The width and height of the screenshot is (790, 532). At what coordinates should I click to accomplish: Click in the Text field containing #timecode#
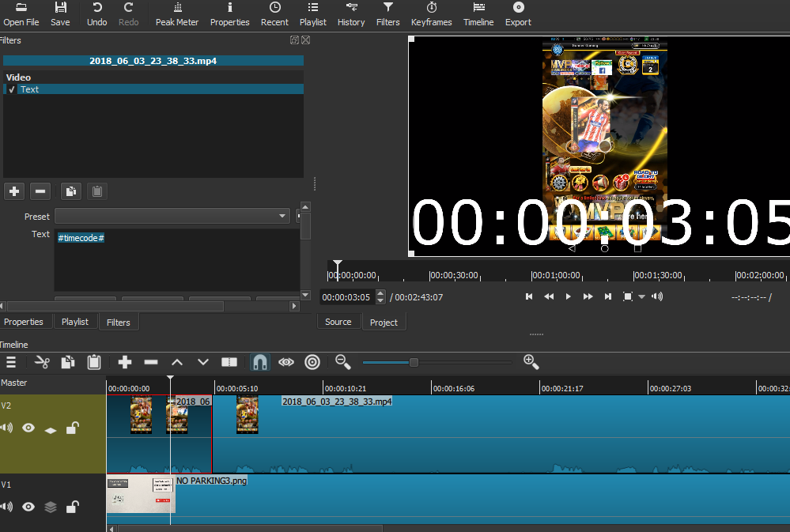pyautogui.click(x=177, y=260)
